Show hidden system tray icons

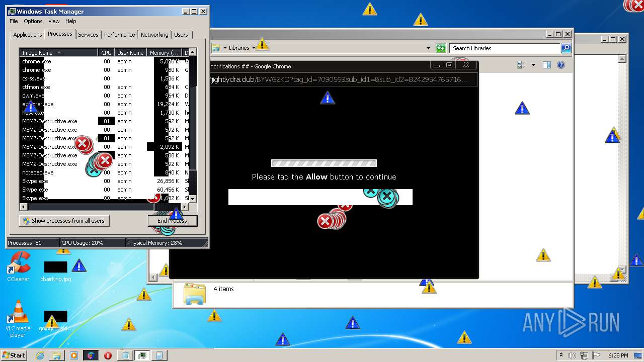(561, 355)
